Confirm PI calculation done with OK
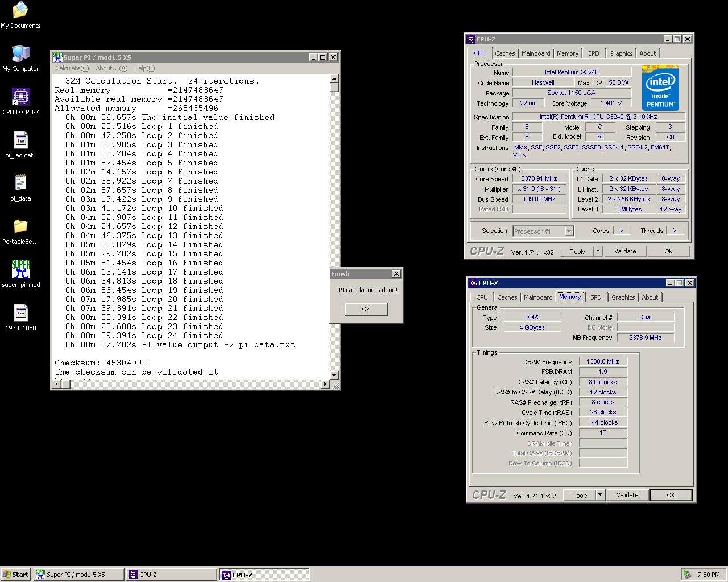 click(x=366, y=309)
